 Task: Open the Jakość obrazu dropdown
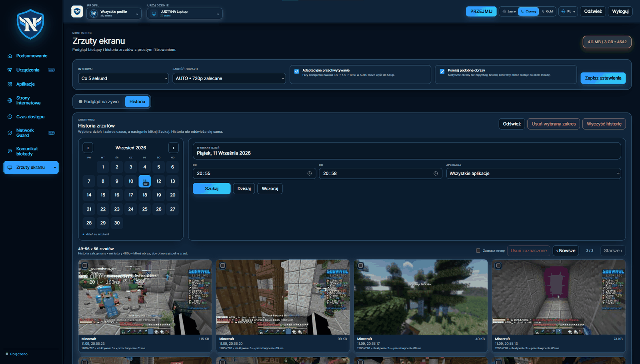[x=229, y=78]
